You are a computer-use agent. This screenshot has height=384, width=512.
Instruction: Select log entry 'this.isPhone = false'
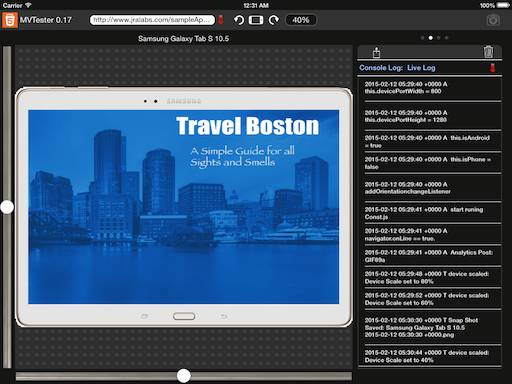(430, 163)
